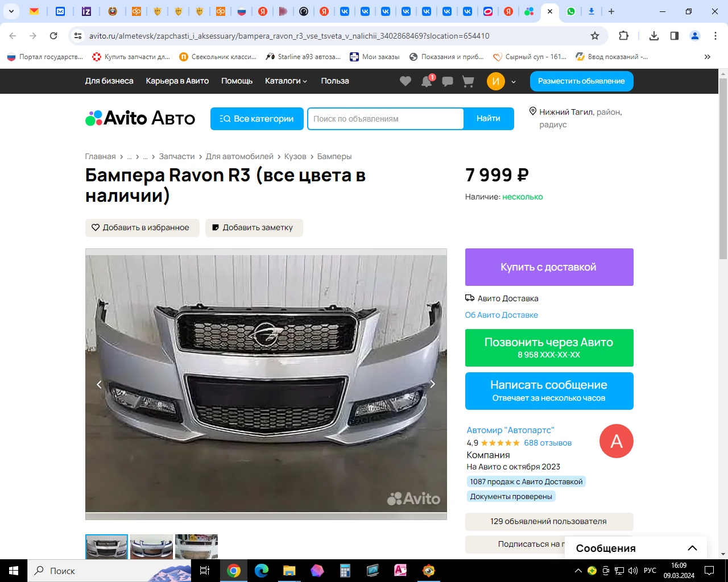Show previous photo with left arrow
Image resolution: width=728 pixels, height=582 pixels.
(99, 384)
